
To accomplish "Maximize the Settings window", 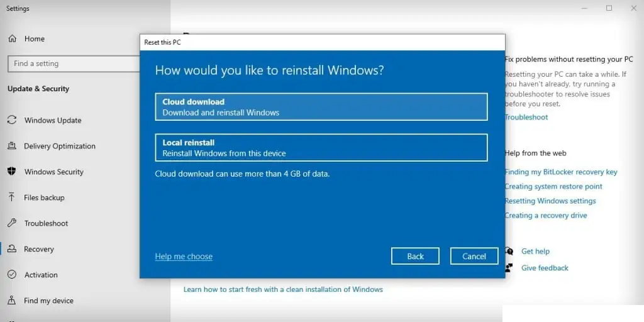I will pyautogui.click(x=609, y=8).
